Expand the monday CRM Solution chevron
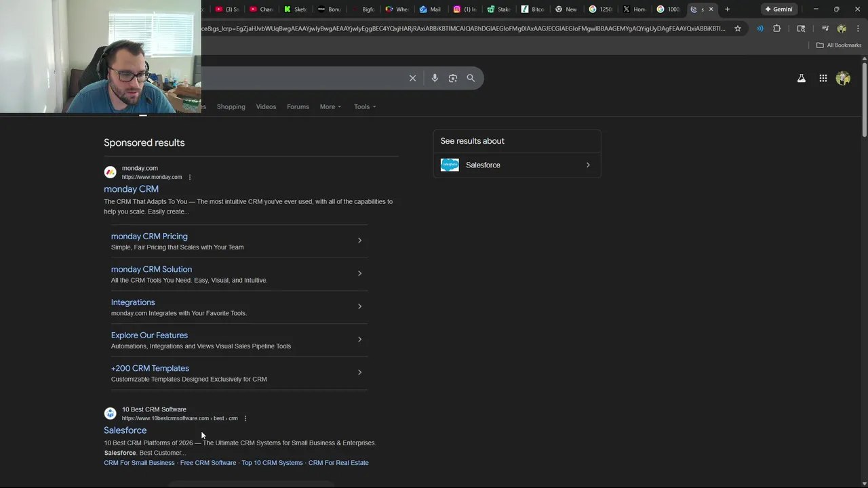The image size is (868, 488). [x=359, y=274]
